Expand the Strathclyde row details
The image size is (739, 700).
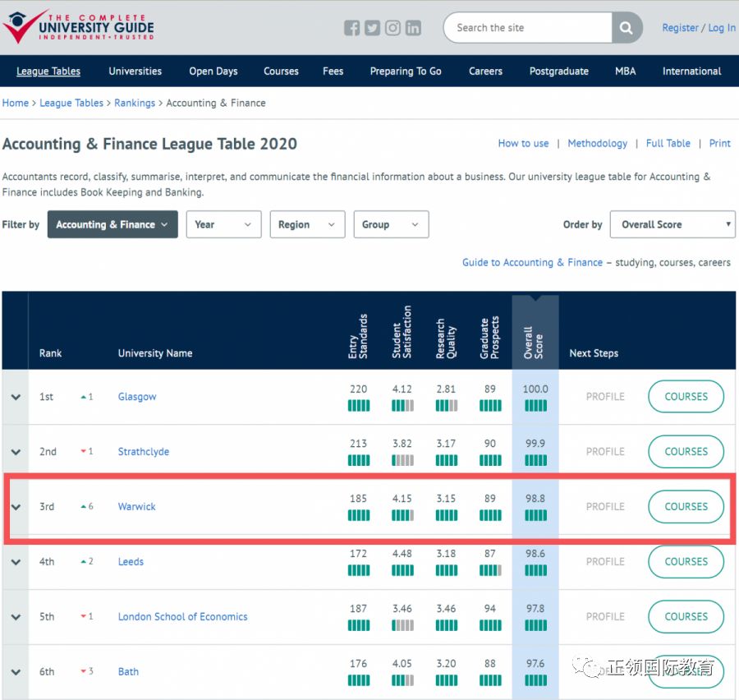16,452
